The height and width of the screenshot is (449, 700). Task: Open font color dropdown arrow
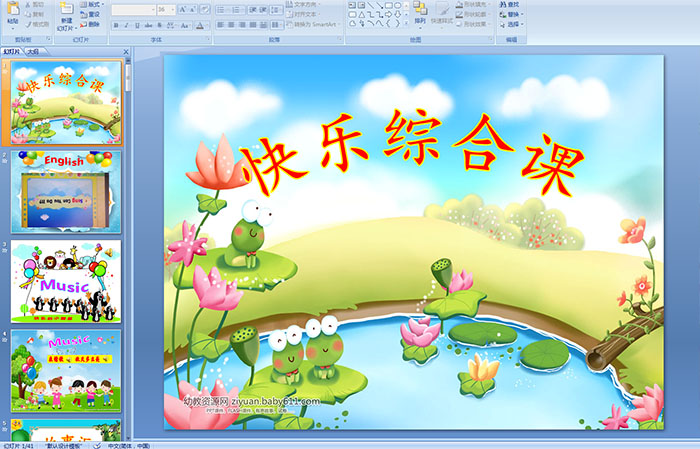(207, 25)
